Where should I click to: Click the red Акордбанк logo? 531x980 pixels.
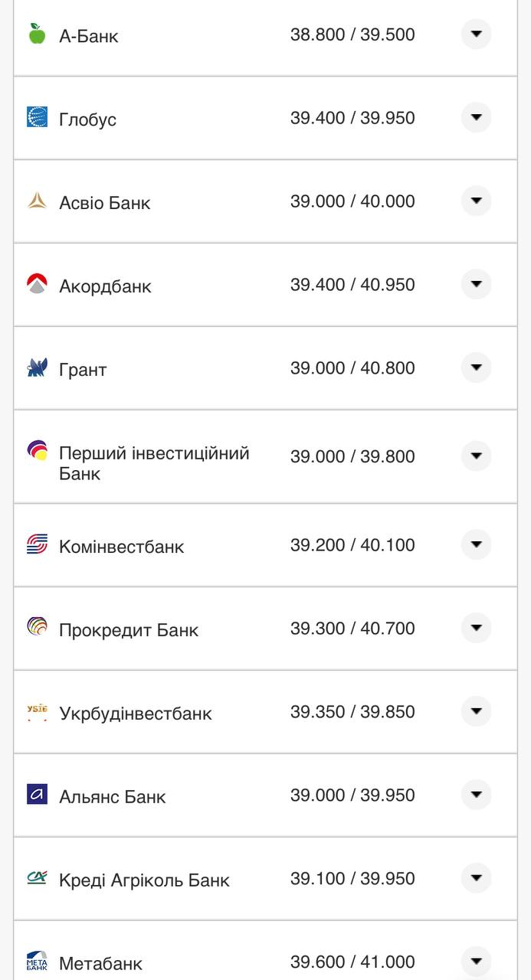tap(37, 284)
